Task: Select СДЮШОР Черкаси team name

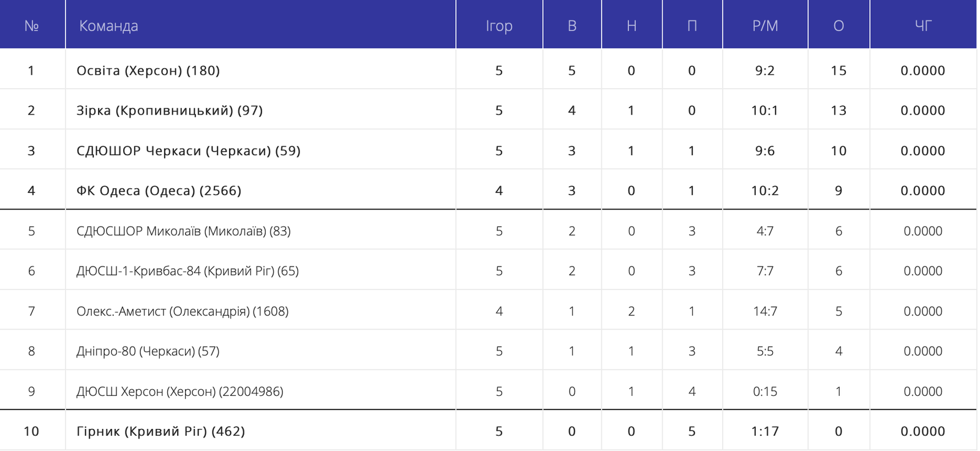Action: (x=188, y=151)
